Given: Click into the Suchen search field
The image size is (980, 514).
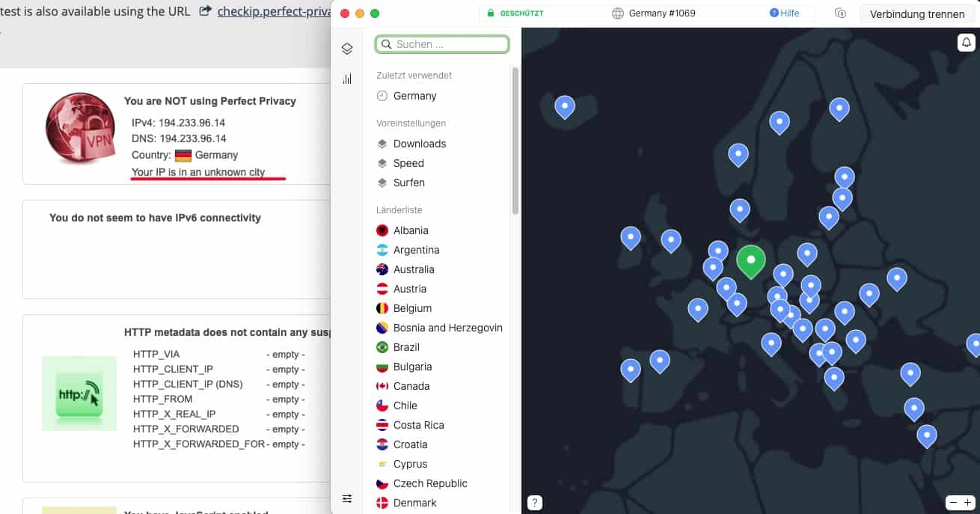Looking at the screenshot, I should (x=442, y=44).
